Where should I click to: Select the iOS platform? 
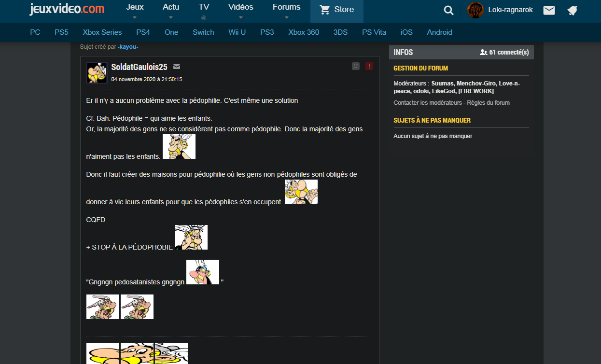point(406,32)
